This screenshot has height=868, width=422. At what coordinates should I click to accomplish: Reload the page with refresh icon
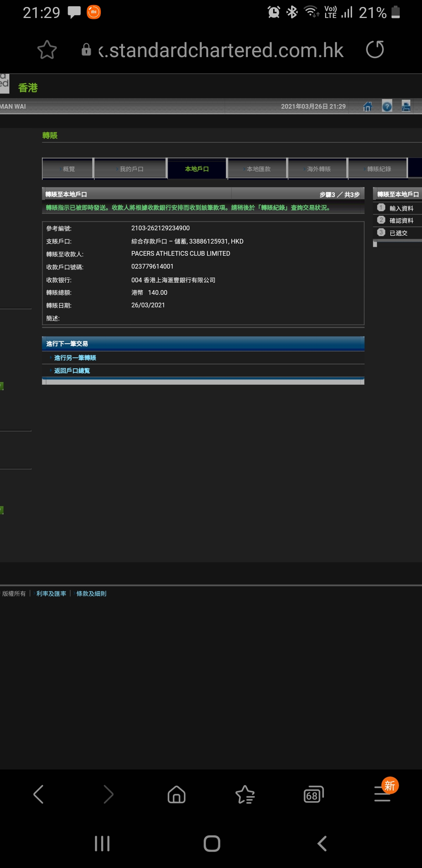click(x=375, y=50)
